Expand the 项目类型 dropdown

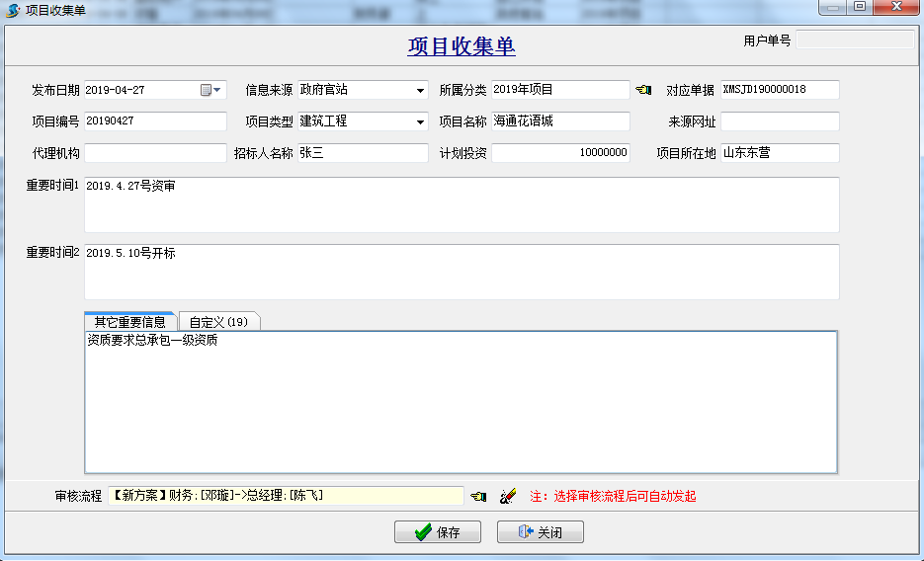point(420,121)
